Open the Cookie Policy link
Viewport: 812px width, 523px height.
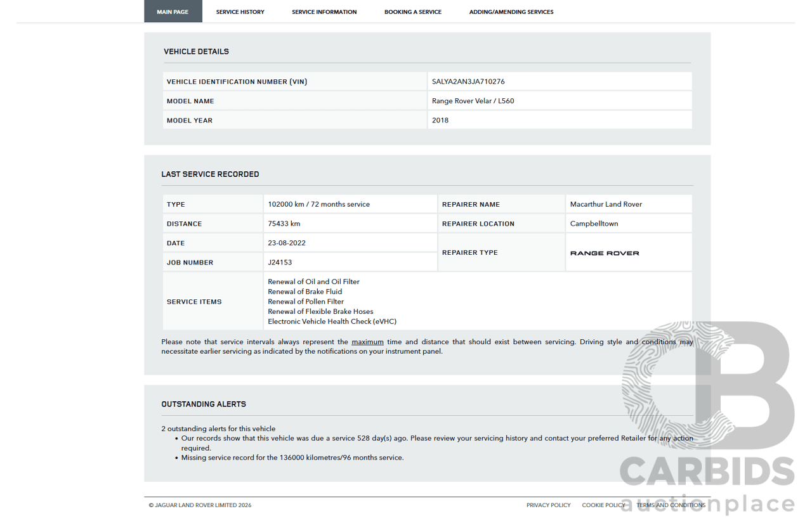coord(603,505)
